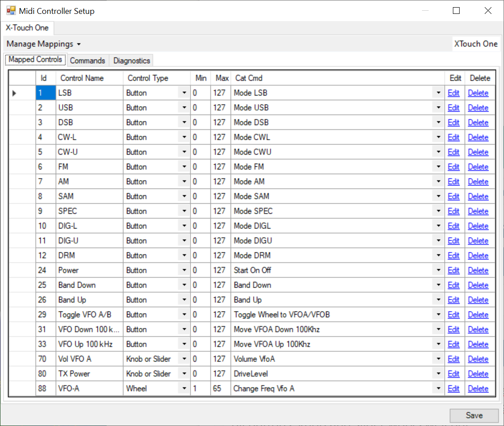Click the Max column header
504x426 pixels.
tap(221, 78)
